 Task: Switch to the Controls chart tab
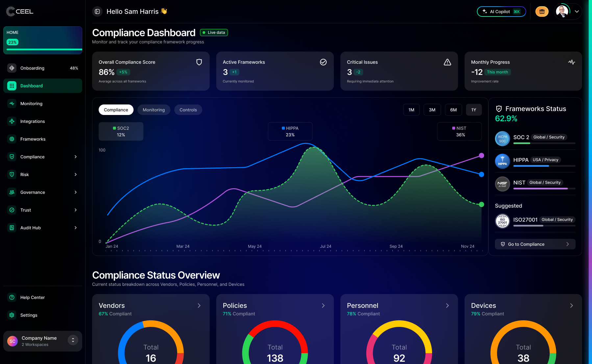[x=188, y=110]
